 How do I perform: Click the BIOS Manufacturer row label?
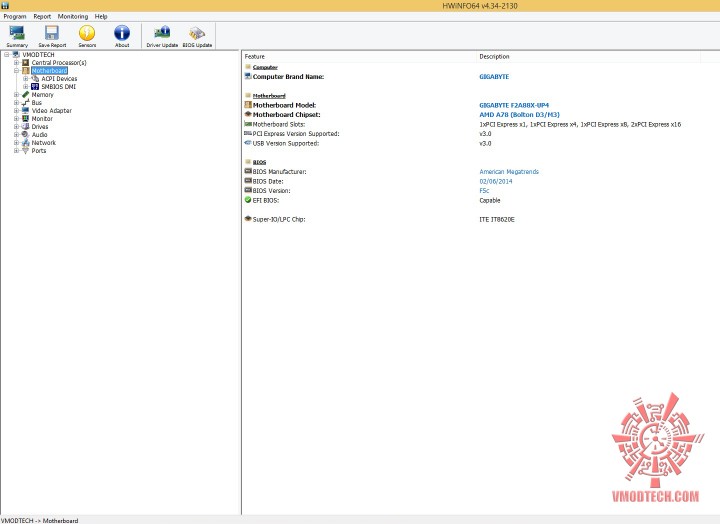279,172
